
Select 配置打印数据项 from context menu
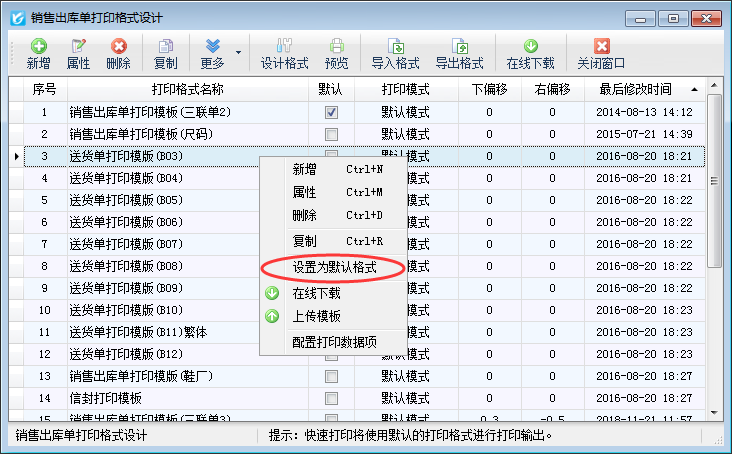[x=334, y=341]
